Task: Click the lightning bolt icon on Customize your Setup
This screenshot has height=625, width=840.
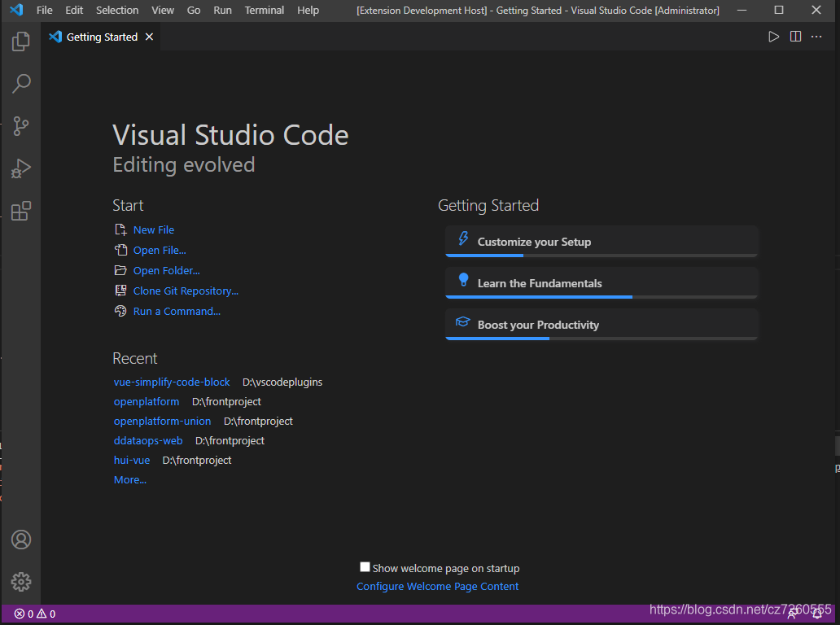Action: (463, 238)
